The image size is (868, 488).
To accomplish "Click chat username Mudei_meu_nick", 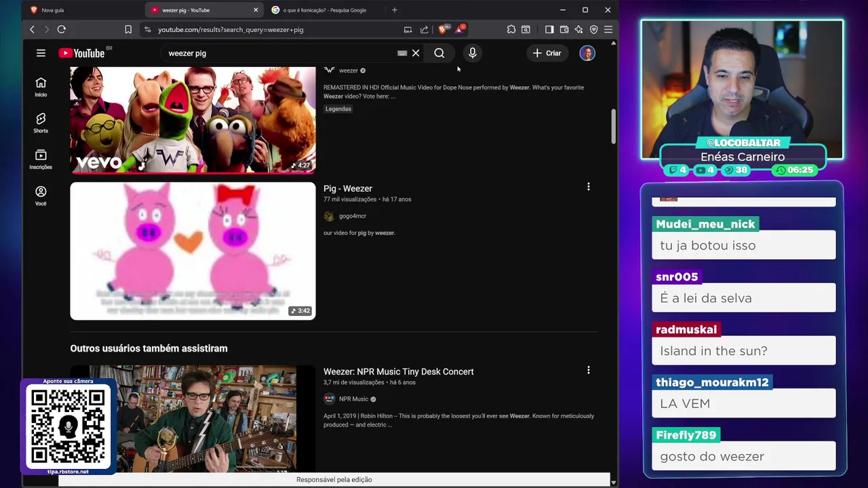I will pos(705,224).
